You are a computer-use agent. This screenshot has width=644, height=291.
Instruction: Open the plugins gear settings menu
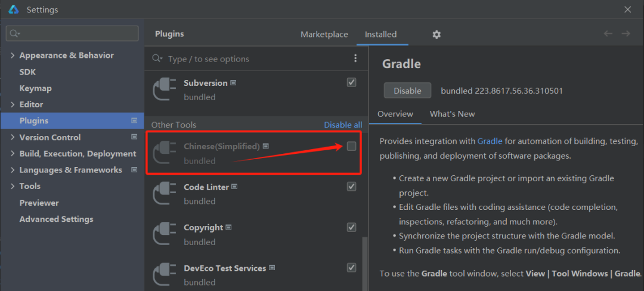tap(436, 35)
